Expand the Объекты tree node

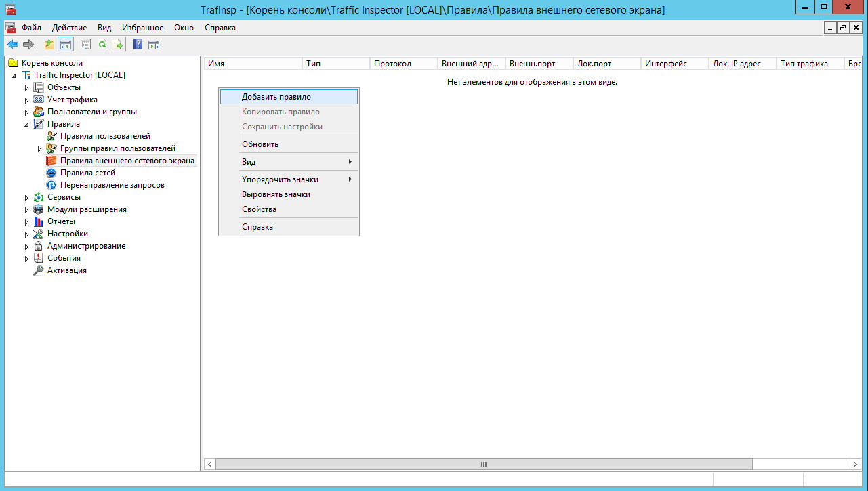[27, 87]
